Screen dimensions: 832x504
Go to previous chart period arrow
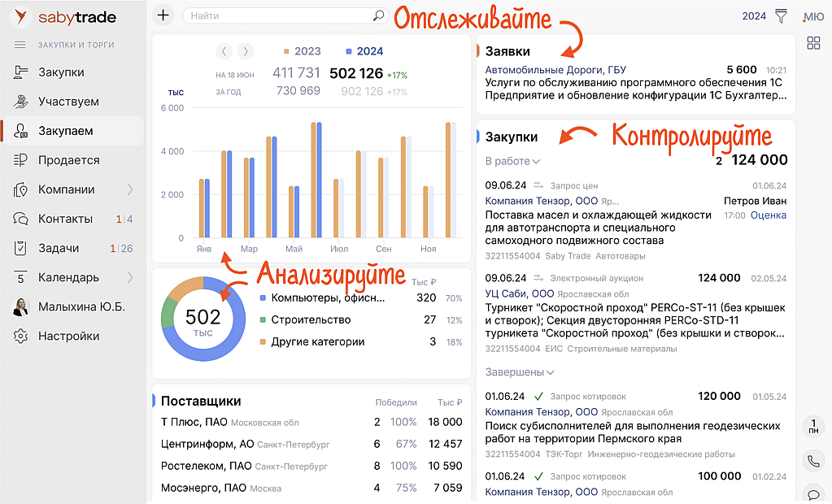tap(224, 51)
